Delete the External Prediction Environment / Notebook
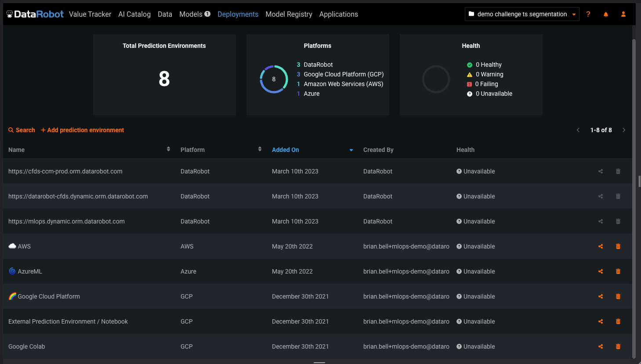This screenshot has height=364, width=641. [618, 321]
